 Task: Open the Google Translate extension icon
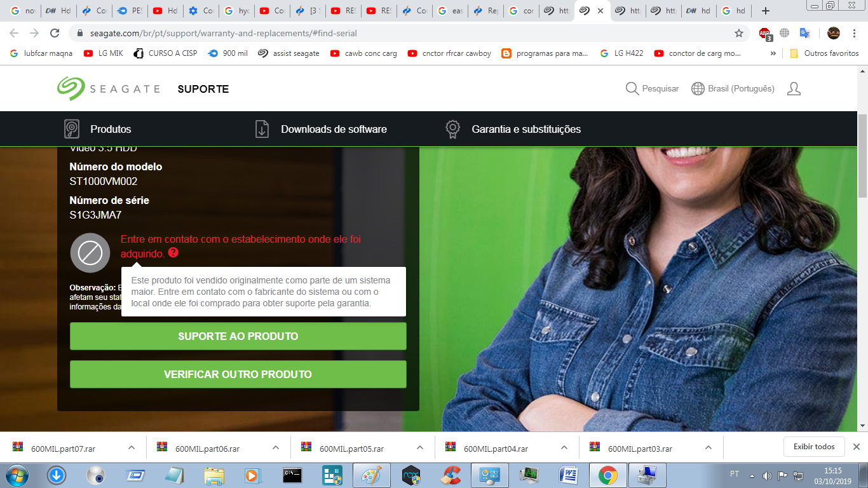[x=804, y=33]
